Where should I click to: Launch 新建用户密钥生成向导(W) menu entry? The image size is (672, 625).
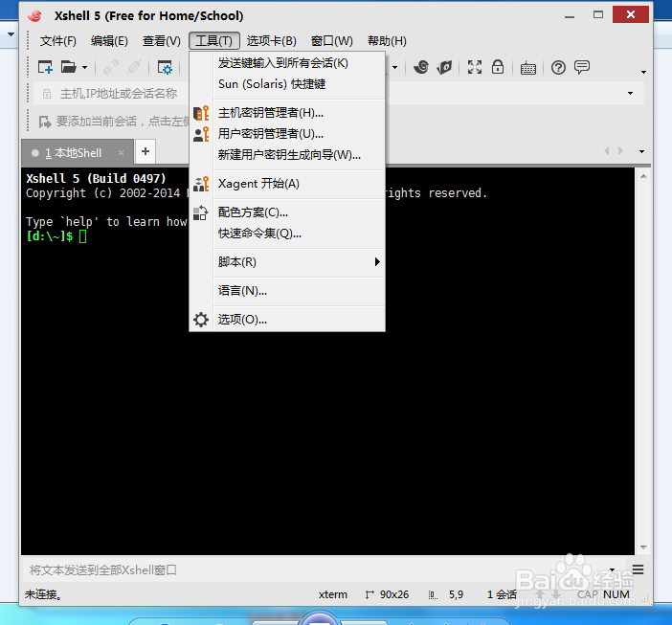click(x=287, y=155)
